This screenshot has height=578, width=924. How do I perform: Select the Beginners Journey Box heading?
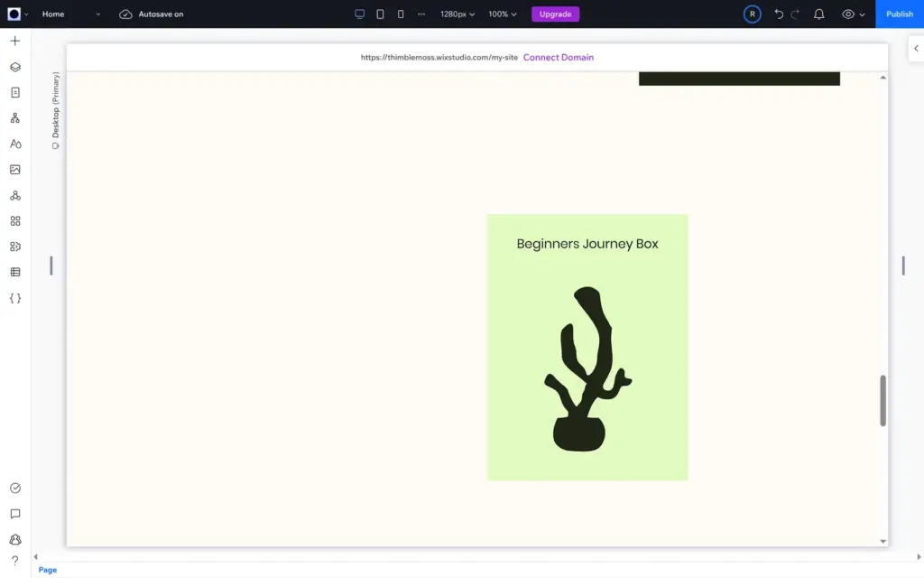click(587, 244)
